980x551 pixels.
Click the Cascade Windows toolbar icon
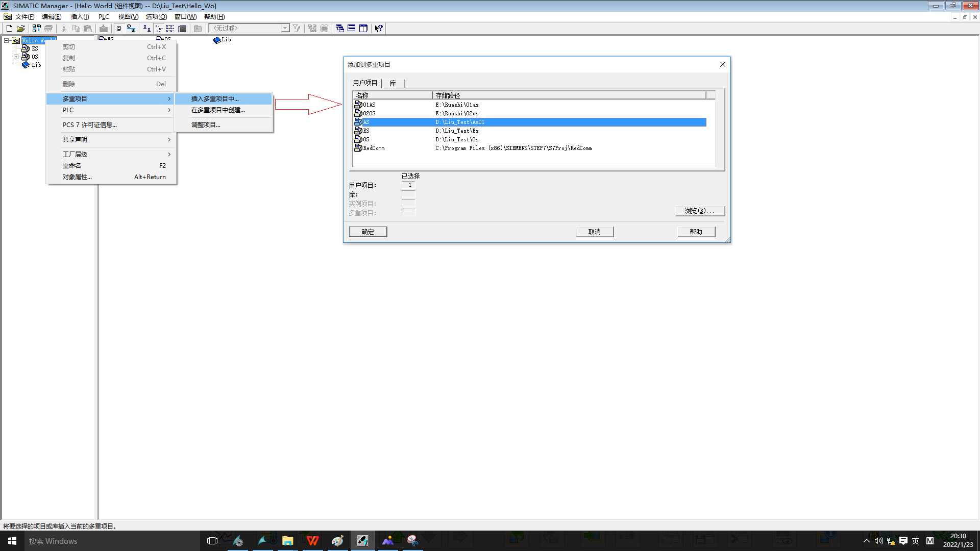click(x=340, y=29)
